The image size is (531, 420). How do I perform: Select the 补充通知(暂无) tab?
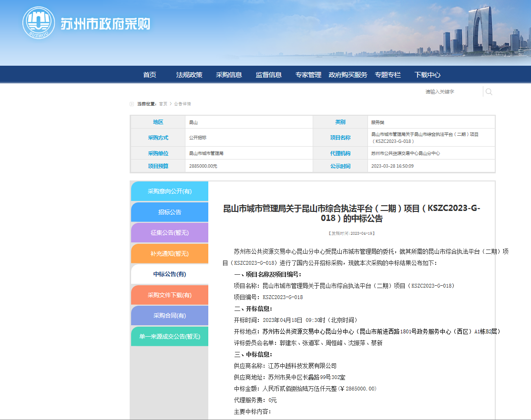point(170,253)
